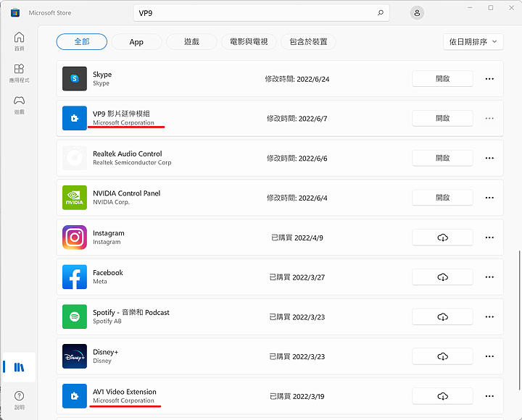Click the Spotify AB publisher text
The width and height of the screenshot is (522, 420).
pyautogui.click(x=107, y=322)
